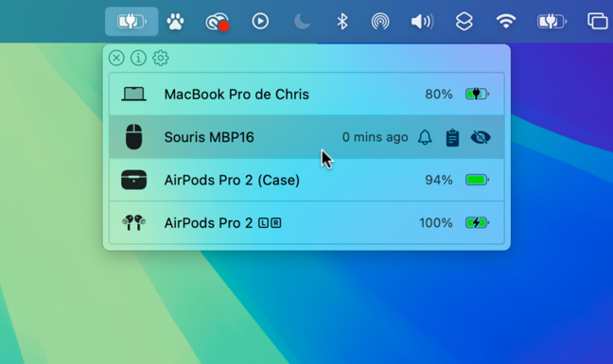The height and width of the screenshot is (364, 613).
Task: Click the L earbud indicator badge
Action: (264, 223)
